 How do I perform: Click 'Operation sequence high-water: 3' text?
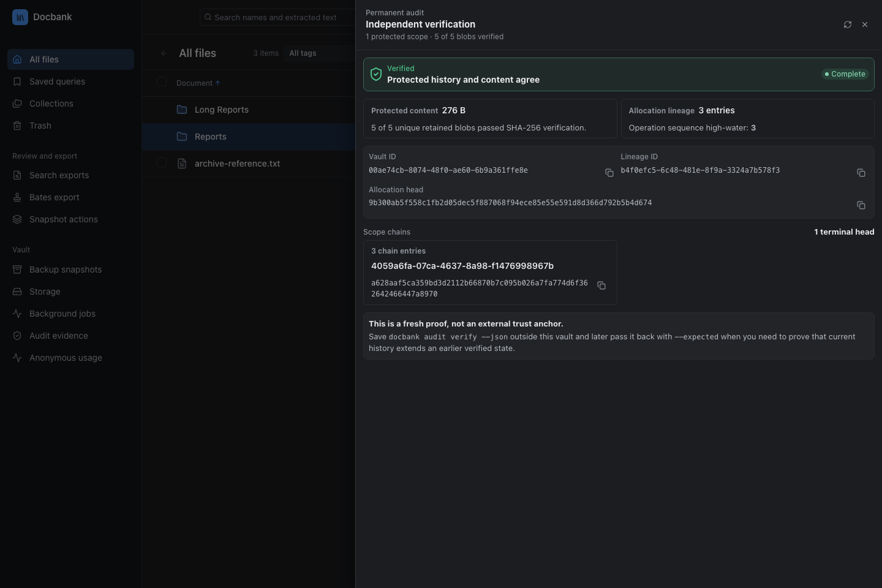point(692,128)
